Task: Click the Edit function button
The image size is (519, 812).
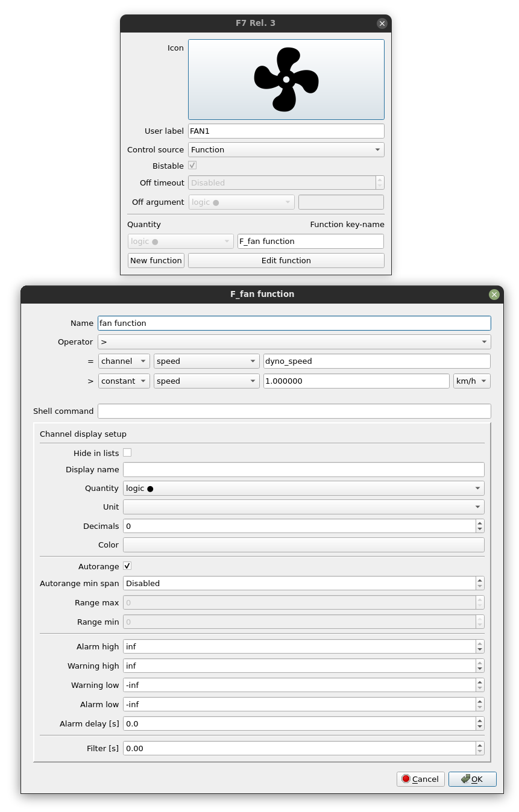Action: coord(286,260)
